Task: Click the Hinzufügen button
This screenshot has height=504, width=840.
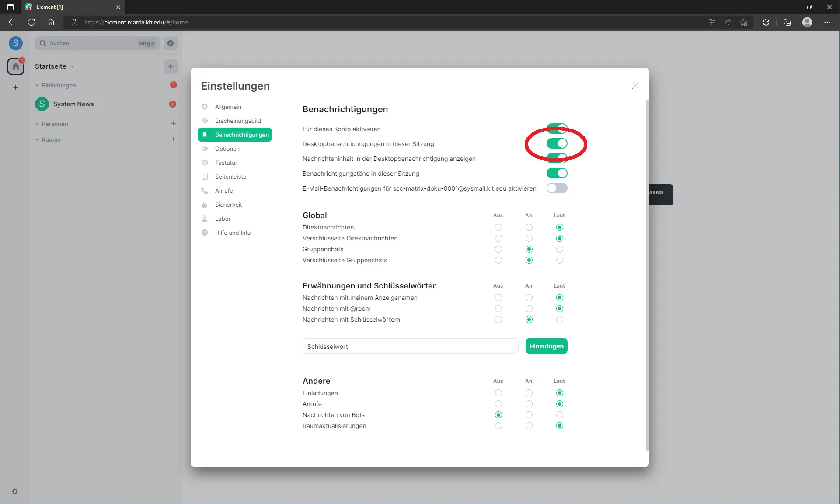Action: pos(546,346)
